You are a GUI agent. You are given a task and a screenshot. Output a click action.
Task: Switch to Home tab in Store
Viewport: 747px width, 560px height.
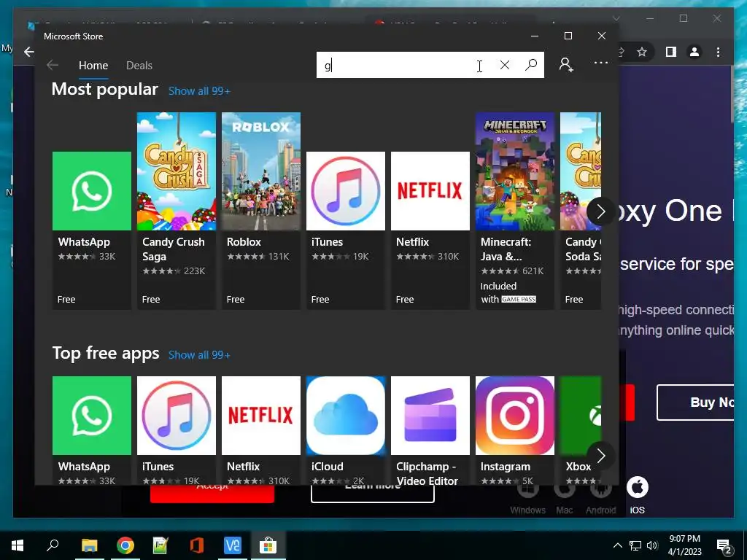(93, 65)
